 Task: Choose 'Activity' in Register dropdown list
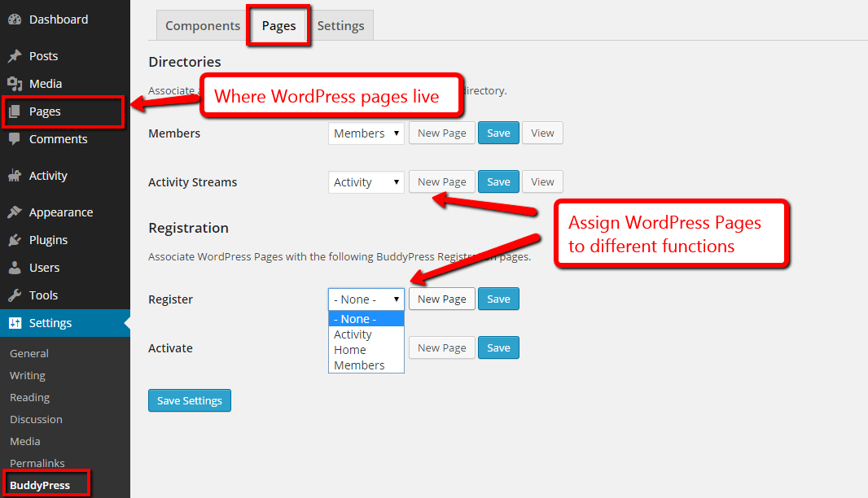(x=366, y=334)
